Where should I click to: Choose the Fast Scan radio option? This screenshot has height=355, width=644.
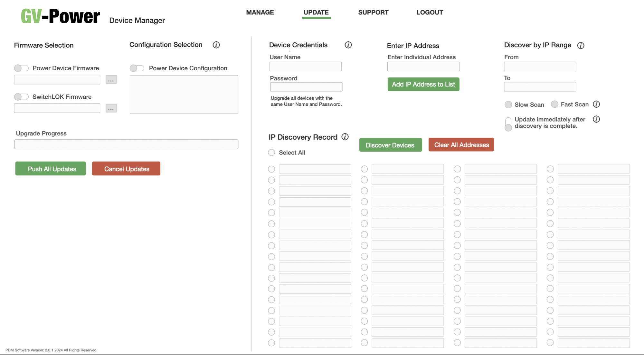point(554,104)
